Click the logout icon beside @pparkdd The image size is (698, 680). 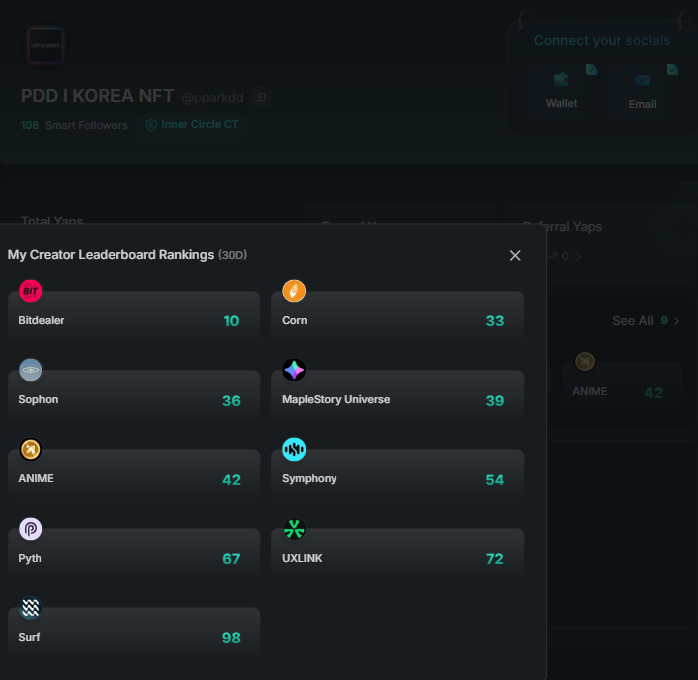(261, 97)
